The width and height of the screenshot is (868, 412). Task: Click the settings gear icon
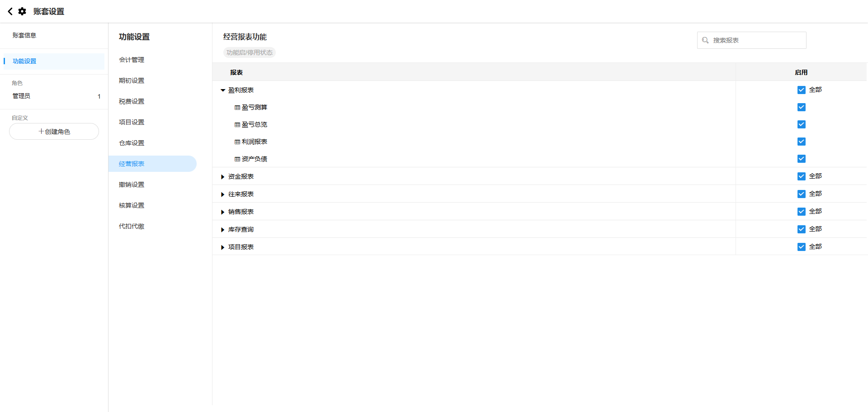(x=22, y=11)
